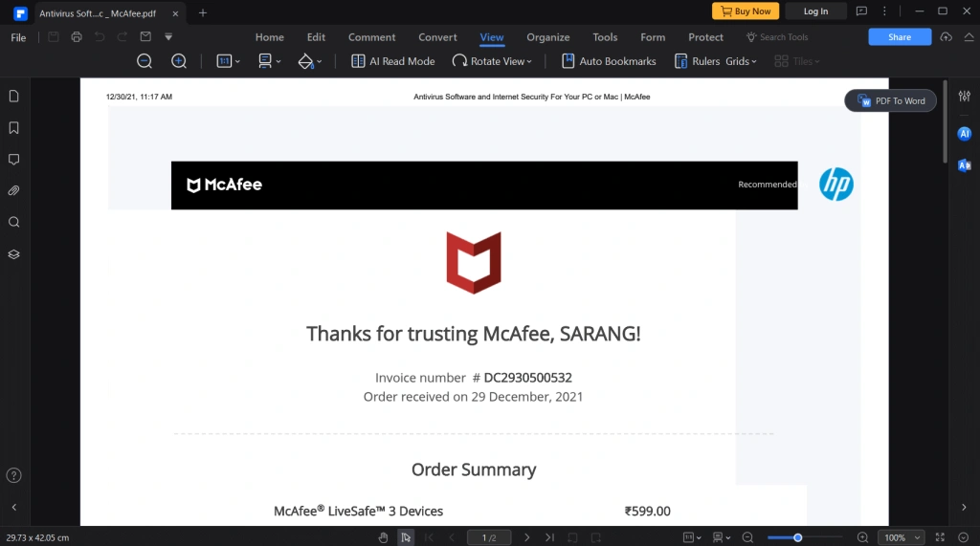Select the pointer select tool in status bar
The image size is (980, 546).
click(406, 537)
